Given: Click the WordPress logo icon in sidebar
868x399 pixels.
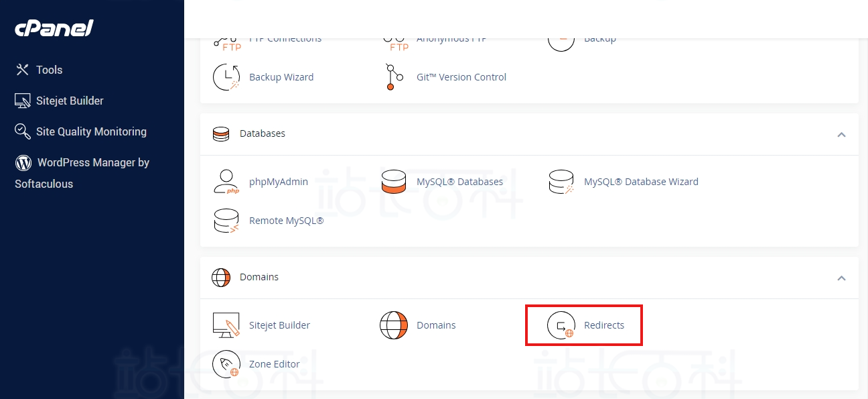Looking at the screenshot, I should pos(23,162).
